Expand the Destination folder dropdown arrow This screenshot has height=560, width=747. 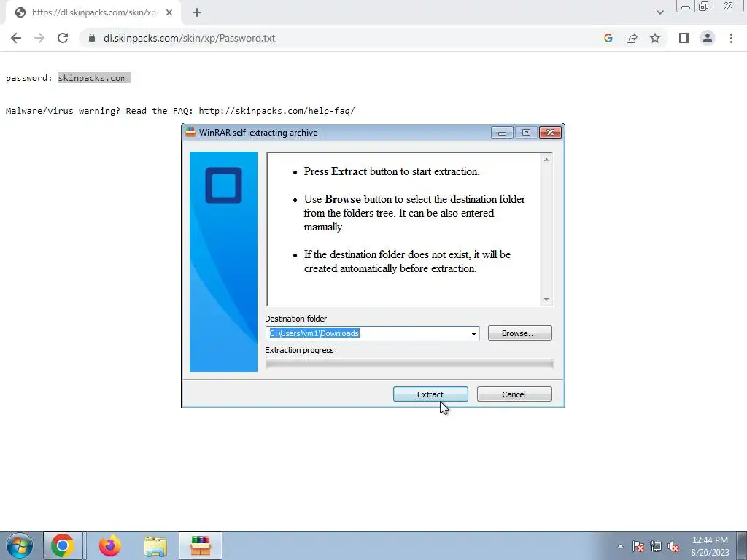(473, 333)
